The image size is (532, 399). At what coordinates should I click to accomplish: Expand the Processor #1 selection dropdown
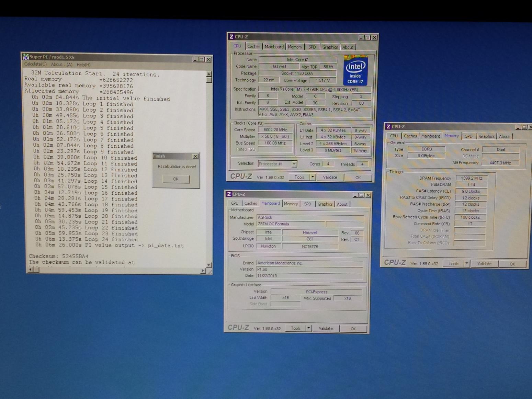pyautogui.click(x=294, y=164)
